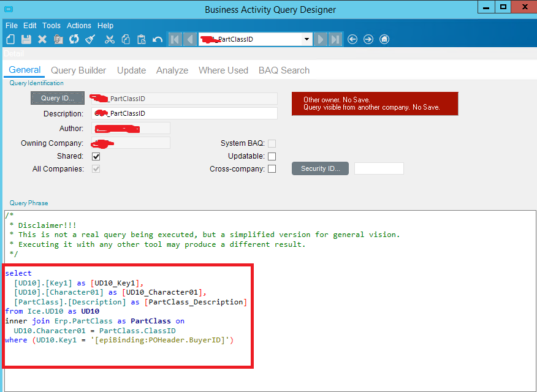Click the Owning Company field
Viewport: 537px width, 392px height.
[x=131, y=143]
